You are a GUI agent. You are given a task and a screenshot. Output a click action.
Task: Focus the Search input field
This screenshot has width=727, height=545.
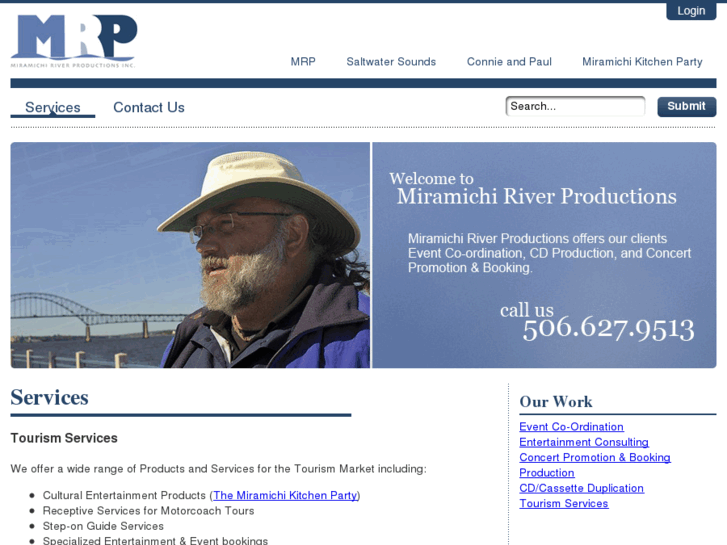pos(575,106)
